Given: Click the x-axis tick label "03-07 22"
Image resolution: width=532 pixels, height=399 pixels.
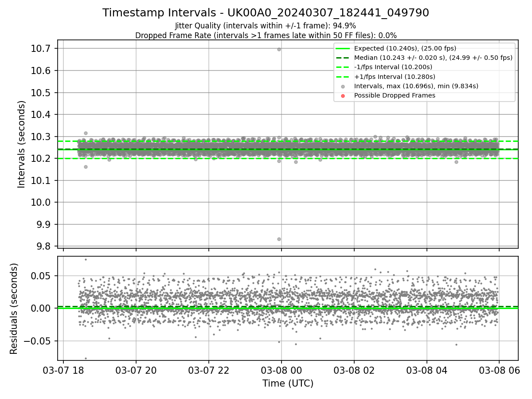Looking at the screenshot, I should 209,370.
